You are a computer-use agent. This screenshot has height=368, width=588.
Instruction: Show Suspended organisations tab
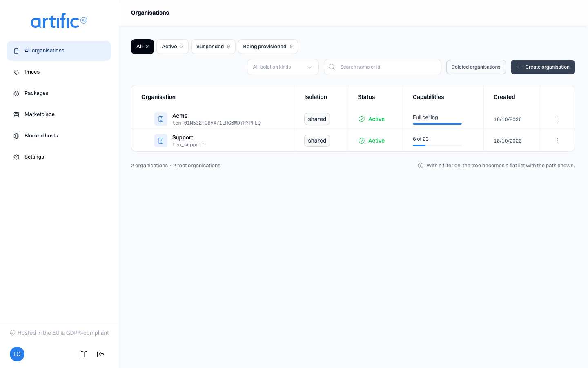point(213,47)
